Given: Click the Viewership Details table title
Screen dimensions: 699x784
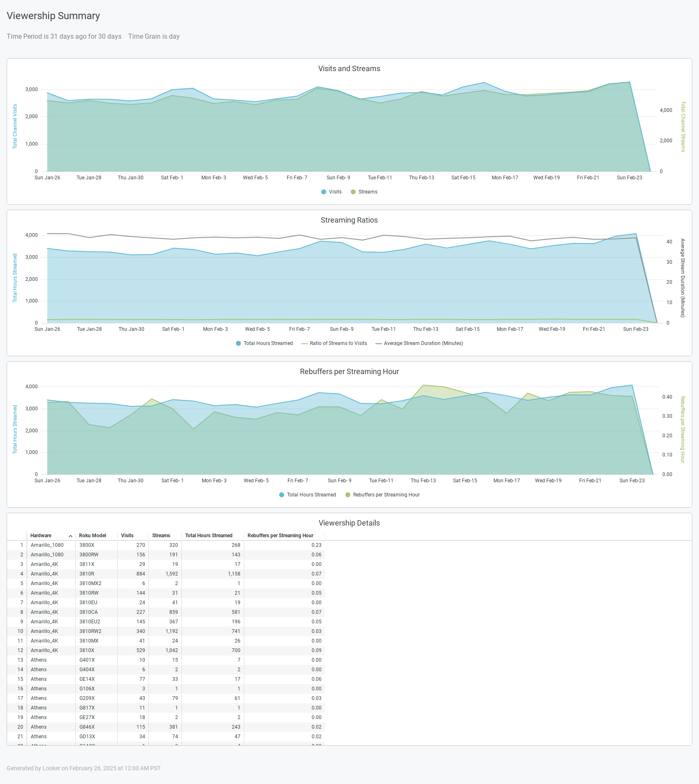Looking at the screenshot, I should pyautogui.click(x=349, y=523).
